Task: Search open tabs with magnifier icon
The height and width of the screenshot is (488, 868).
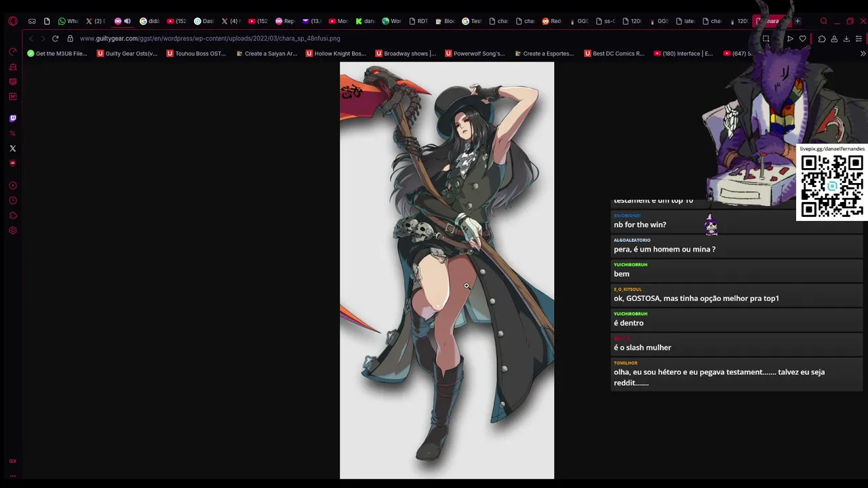Action: point(824,21)
